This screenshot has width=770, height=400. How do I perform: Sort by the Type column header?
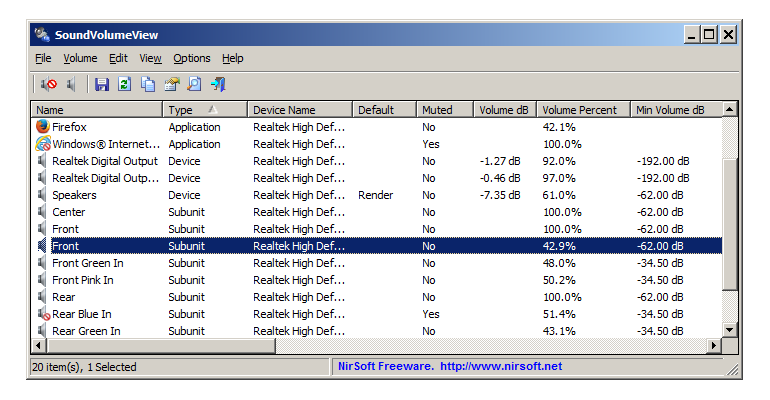tap(205, 110)
